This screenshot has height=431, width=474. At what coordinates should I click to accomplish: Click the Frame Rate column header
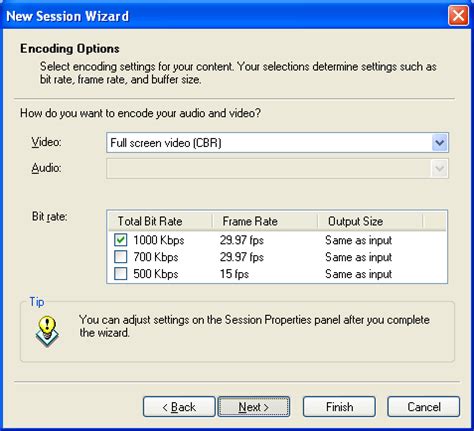[265, 221]
